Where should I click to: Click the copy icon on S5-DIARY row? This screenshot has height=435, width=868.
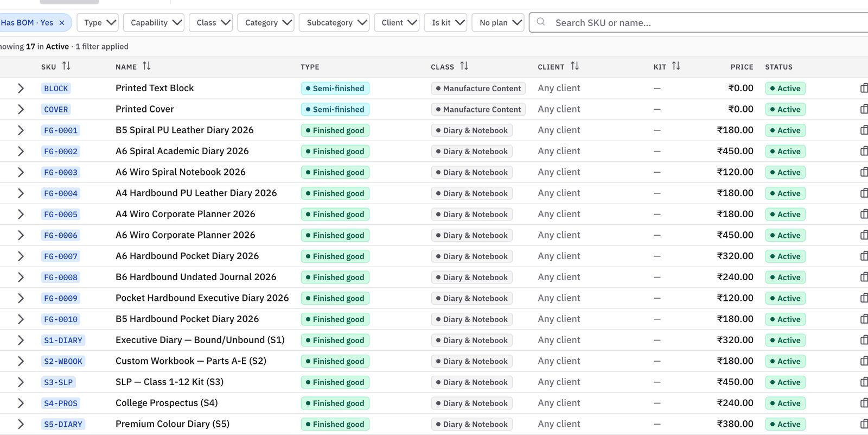click(864, 424)
